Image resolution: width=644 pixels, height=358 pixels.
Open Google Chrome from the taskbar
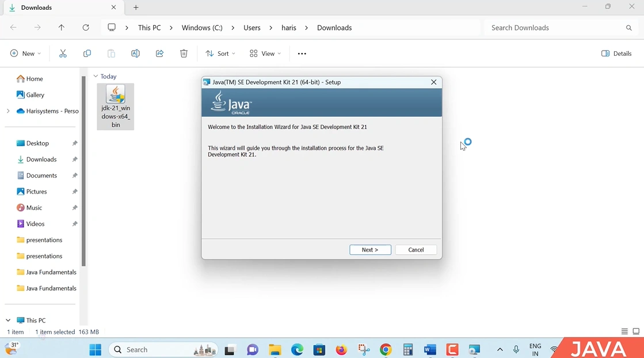[386, 350]
